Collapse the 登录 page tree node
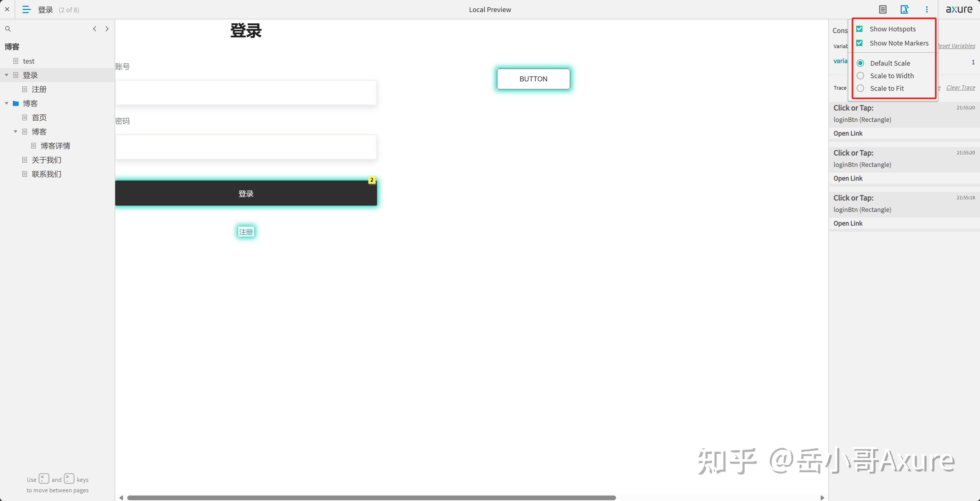The height and width of the screenshot is (501, 980). pos(7,75)
